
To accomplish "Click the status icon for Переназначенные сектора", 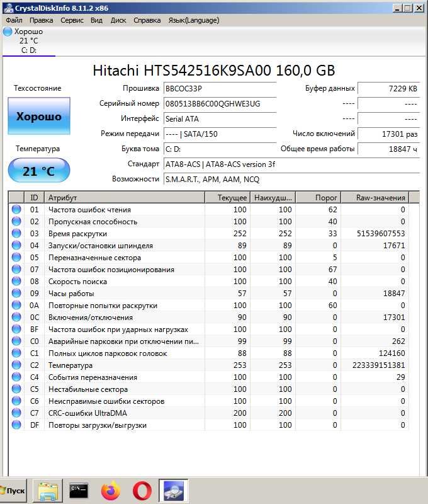I will click(x=16, y=257).
